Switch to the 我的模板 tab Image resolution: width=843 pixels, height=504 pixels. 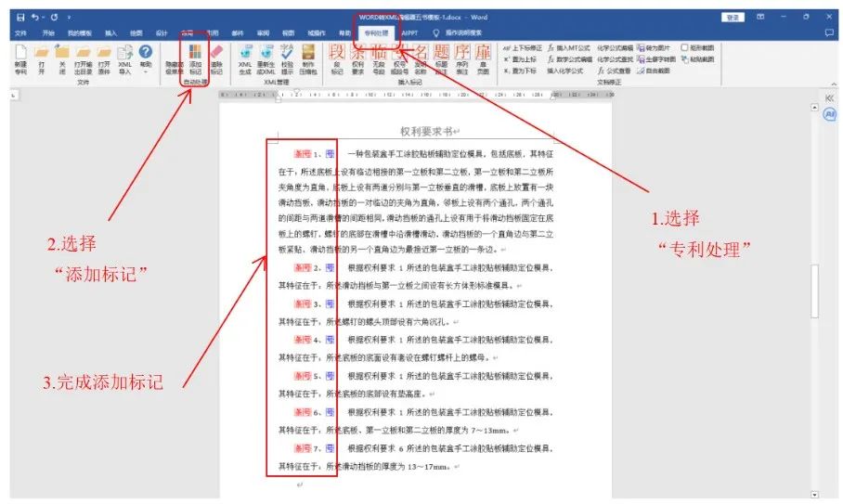tap(80, 33)
